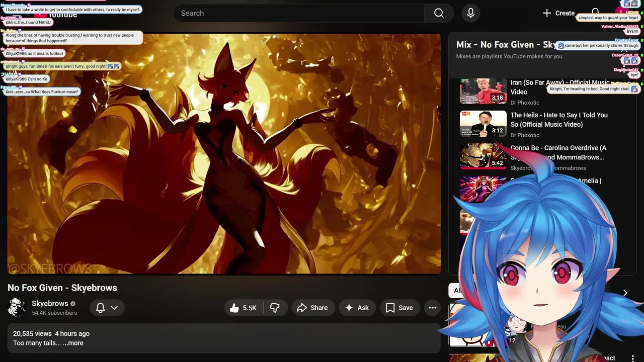Play 'The Heils - Hate to Say' title
Viewport: 644px width, 362px height.
[559, 120]
